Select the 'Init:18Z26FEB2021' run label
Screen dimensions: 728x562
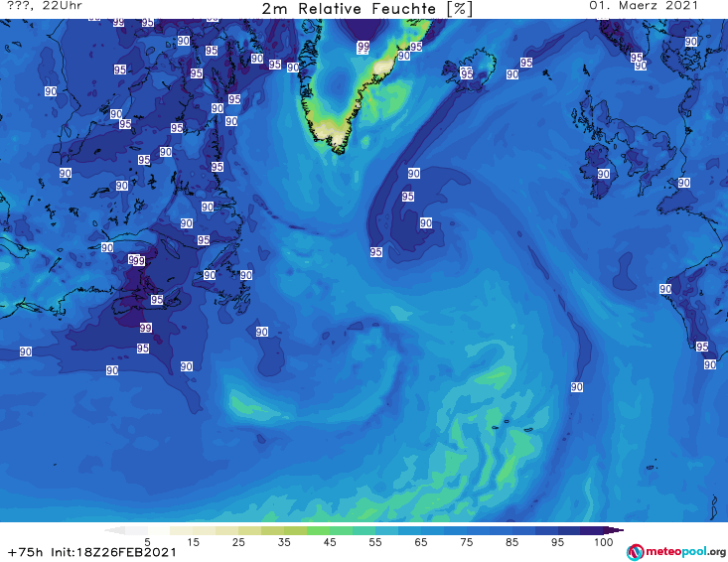point(114,552)
